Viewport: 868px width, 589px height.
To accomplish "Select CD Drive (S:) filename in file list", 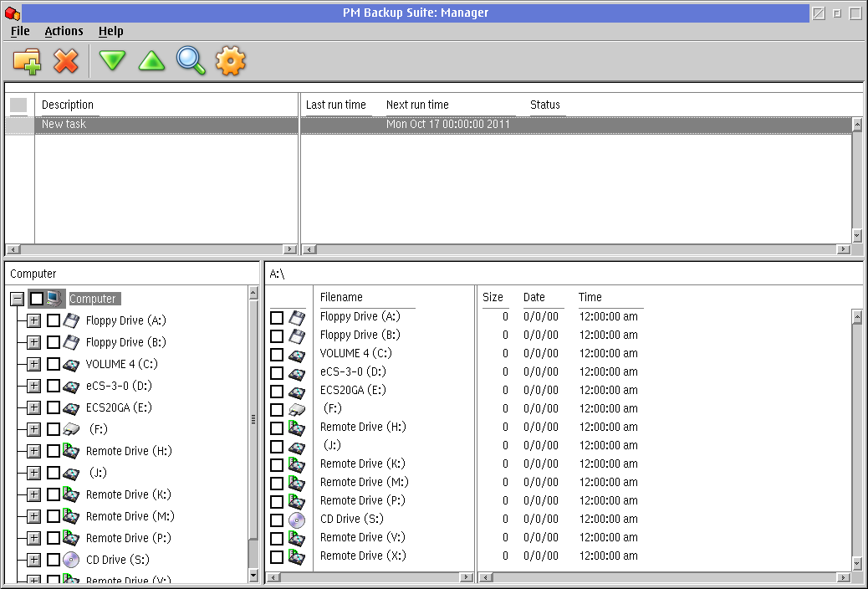I will [x=351, y=520].
